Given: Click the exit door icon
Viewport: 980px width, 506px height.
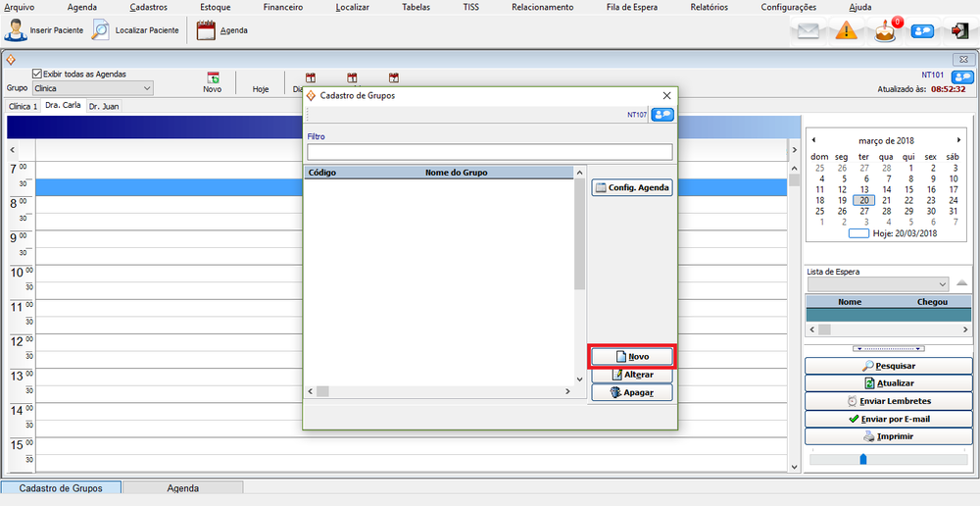Looking at the screenshot, I should (x=959, y=30).
